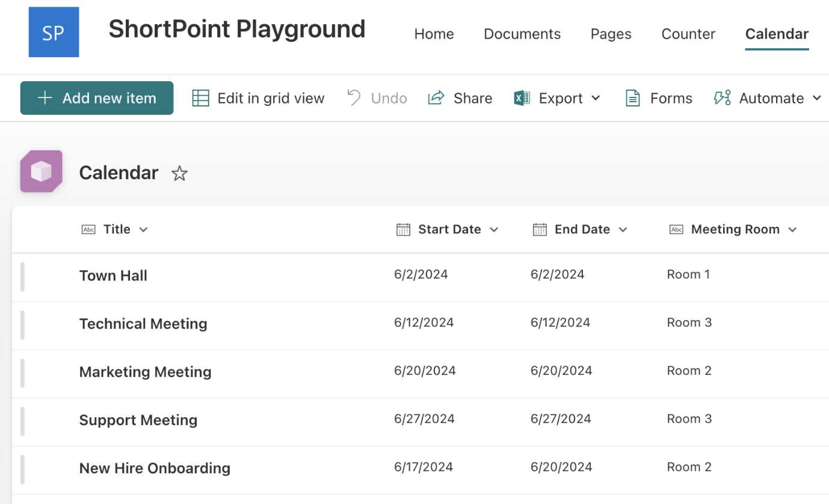
Task: Click Support Meeting start date 6/27/2024
Action: click(x=424, y=419)
